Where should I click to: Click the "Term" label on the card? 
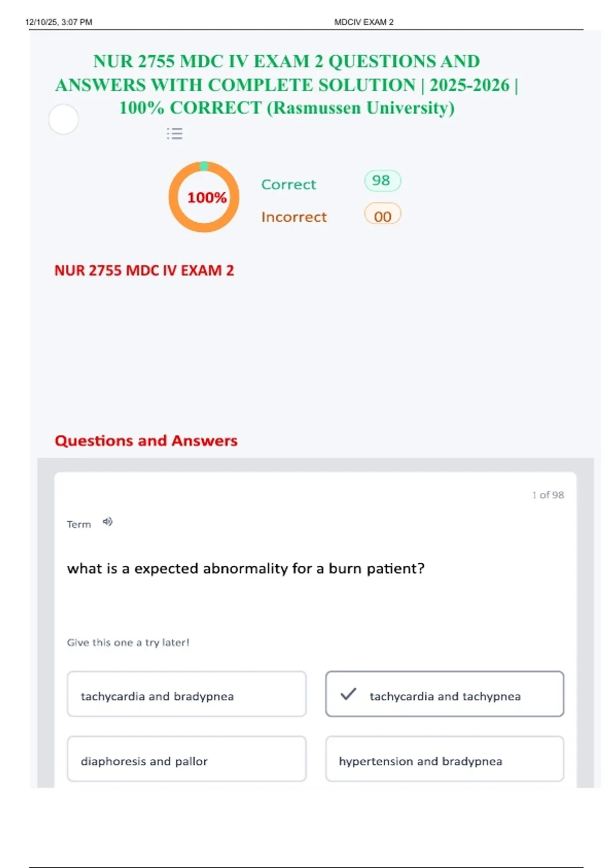(79, 524)
